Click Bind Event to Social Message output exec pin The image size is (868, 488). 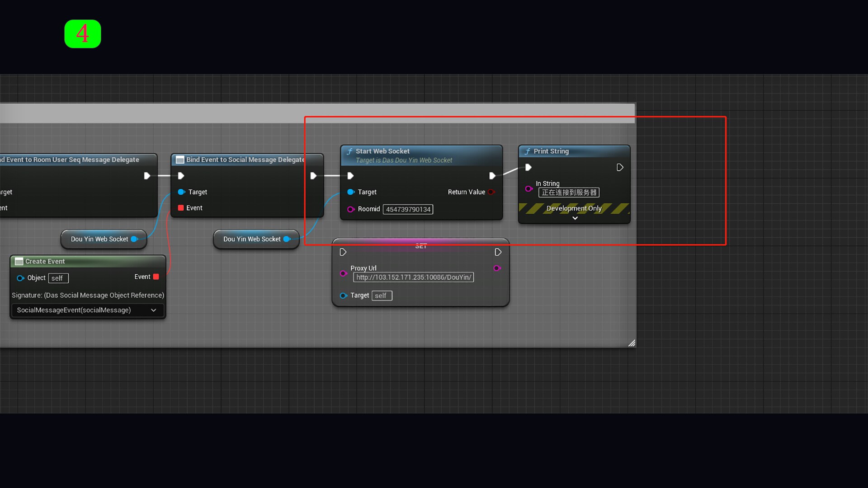point(313,176)
